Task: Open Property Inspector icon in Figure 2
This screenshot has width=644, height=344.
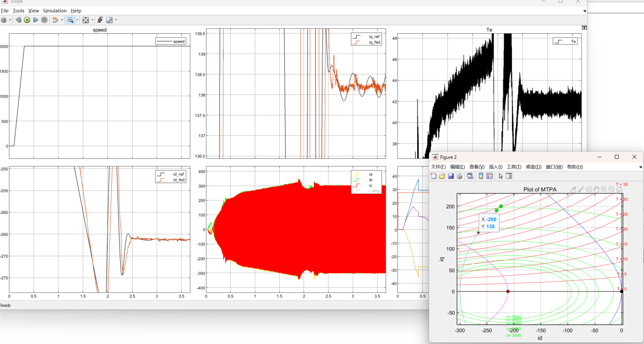Action: [509, 176]
